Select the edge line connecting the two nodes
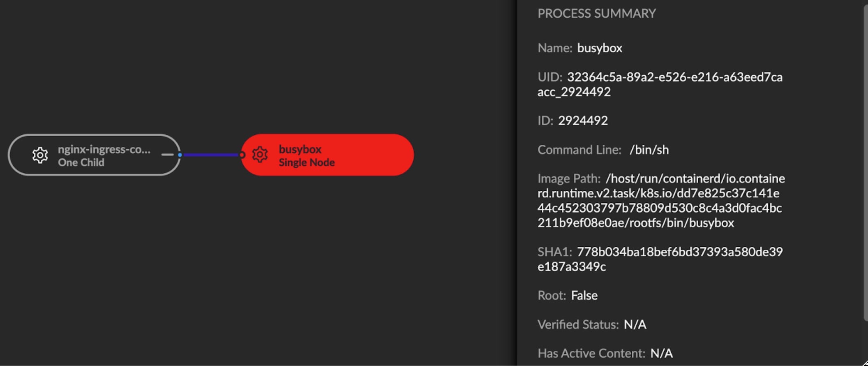Viewport: 868px width, 366px height. 211,155
